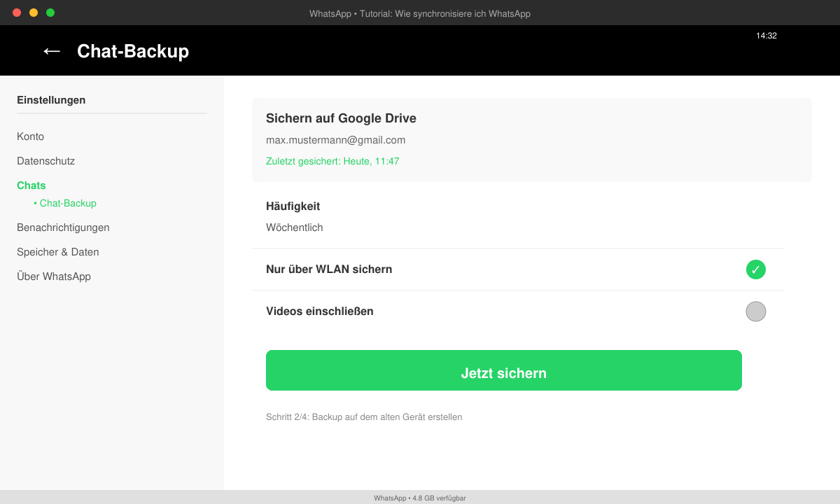The height and width of the screenshot is (504, 840).
Task: Enable the Videos einschließen toggle
Action: coord(756,311)
